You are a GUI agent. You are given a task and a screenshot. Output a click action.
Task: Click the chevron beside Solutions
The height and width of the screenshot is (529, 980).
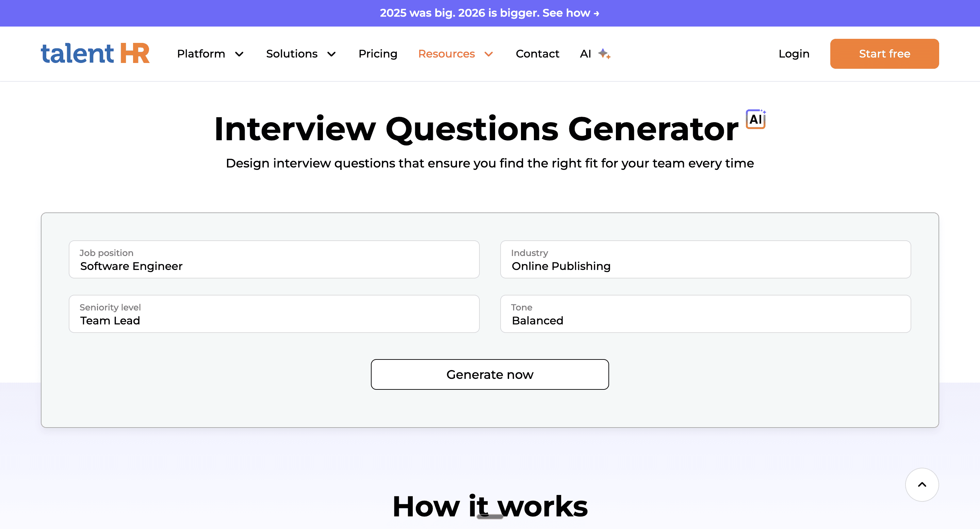[331, 54]
